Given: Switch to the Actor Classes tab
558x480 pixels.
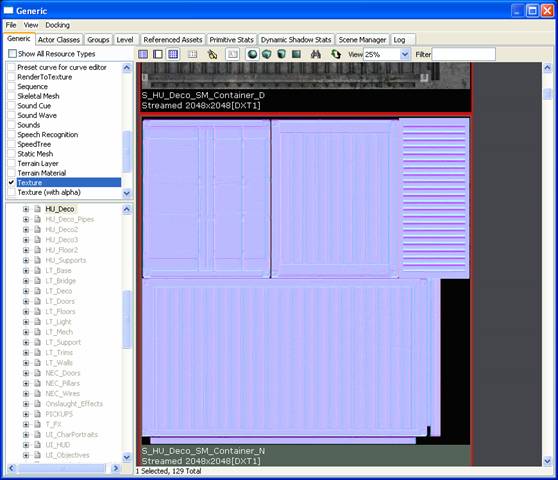Looking at the screenshot, I should tap(59, 40).
